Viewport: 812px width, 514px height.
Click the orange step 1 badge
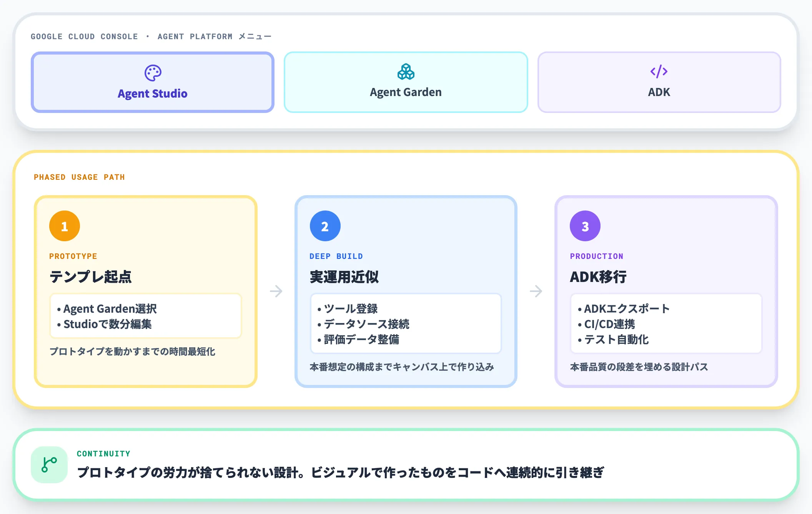coord(64,226)
